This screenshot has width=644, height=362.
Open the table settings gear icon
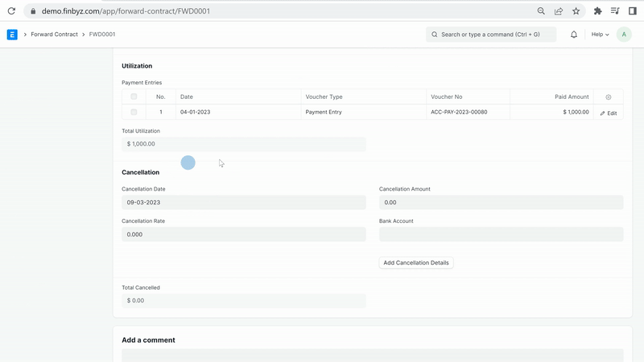608,97
